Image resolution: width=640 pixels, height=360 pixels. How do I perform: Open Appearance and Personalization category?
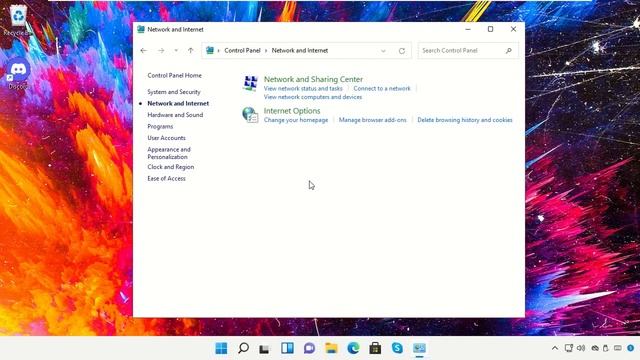tap(169, 153)
